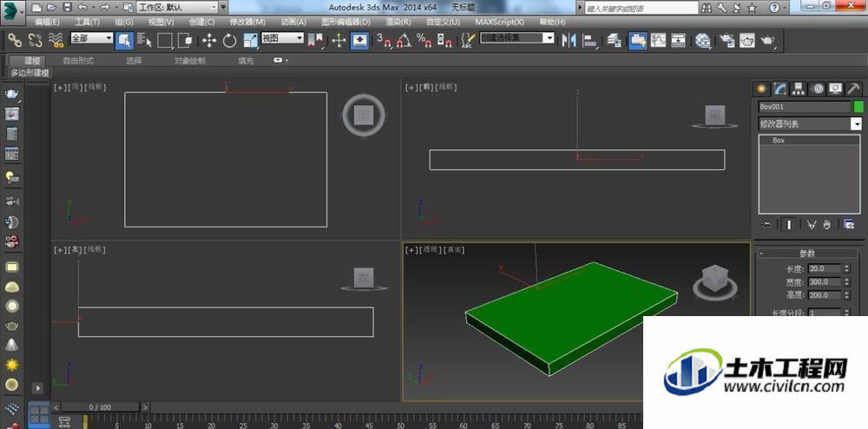Switch to the 自由形式 ribbon tab
The width and height of the screenshot is (868, 429).
[x=78, y=60]
